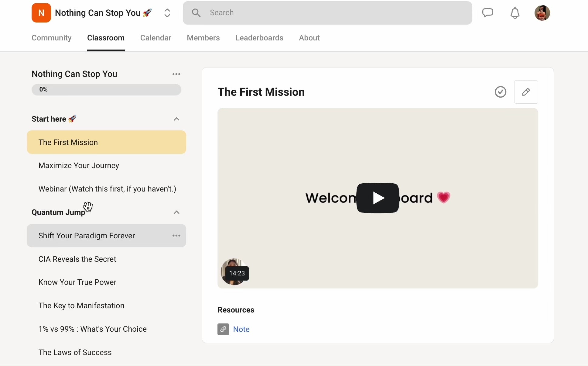The height and width of the screenshot is (366, 588).
Task: Open the community switcher arrows
Action: coord(167,13)
